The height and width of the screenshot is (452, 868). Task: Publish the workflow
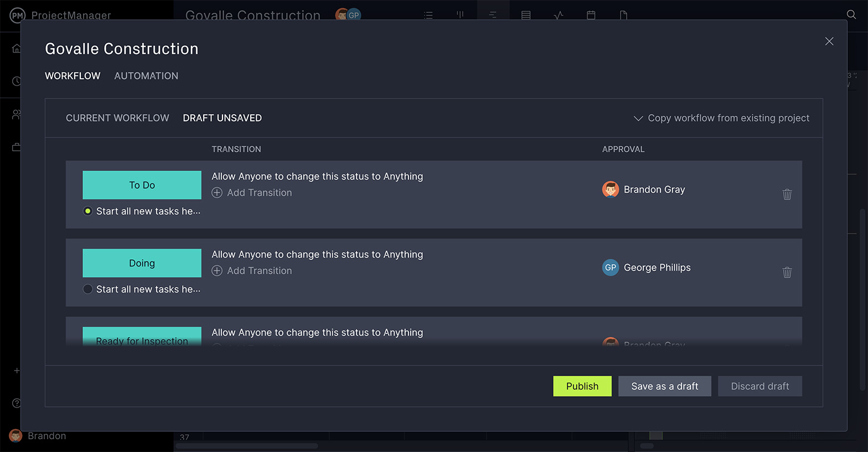click(x=582, y=386)
